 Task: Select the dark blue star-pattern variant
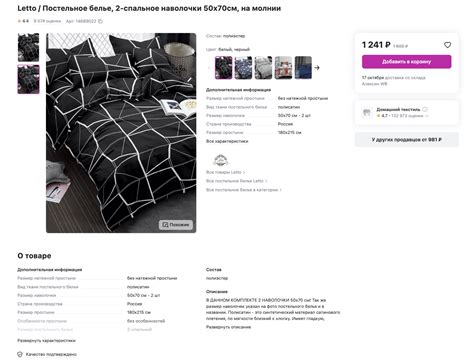(x=243, y=68)
